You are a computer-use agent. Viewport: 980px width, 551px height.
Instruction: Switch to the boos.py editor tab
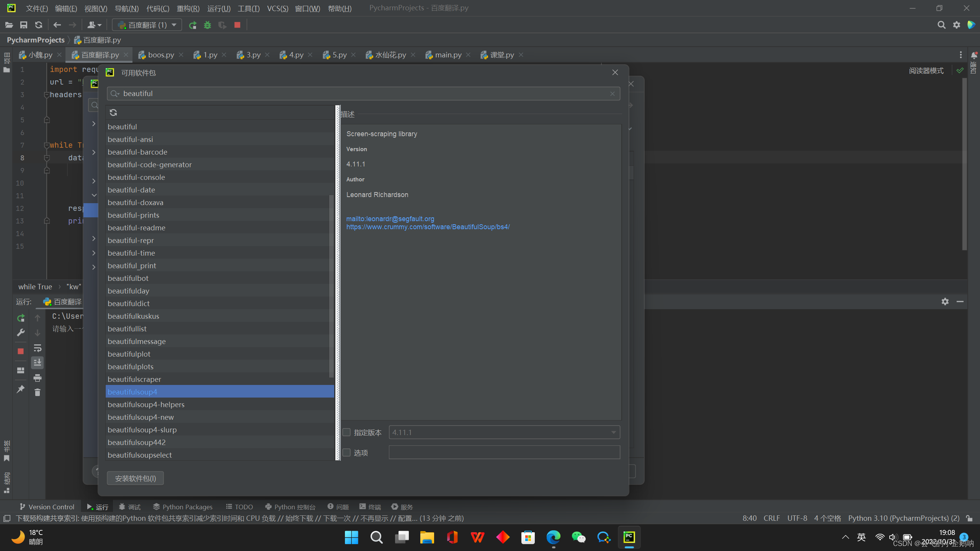click(x=161, y=55)
